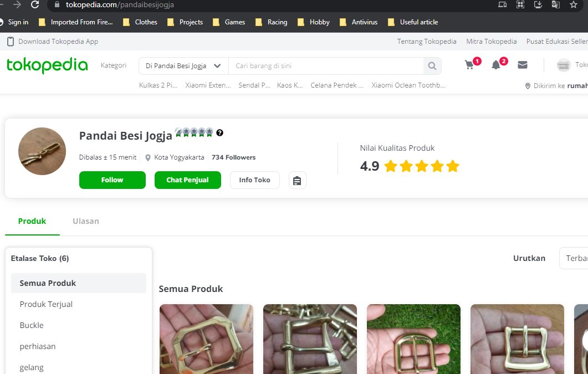This screenshot has width=588, height=374.
Task: Click the translate page icon in address bar
Action: pos(556,4)
